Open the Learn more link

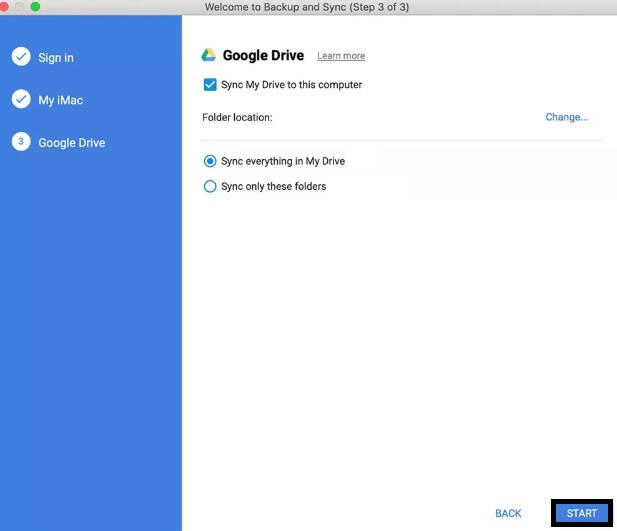(x=341, y=56)
